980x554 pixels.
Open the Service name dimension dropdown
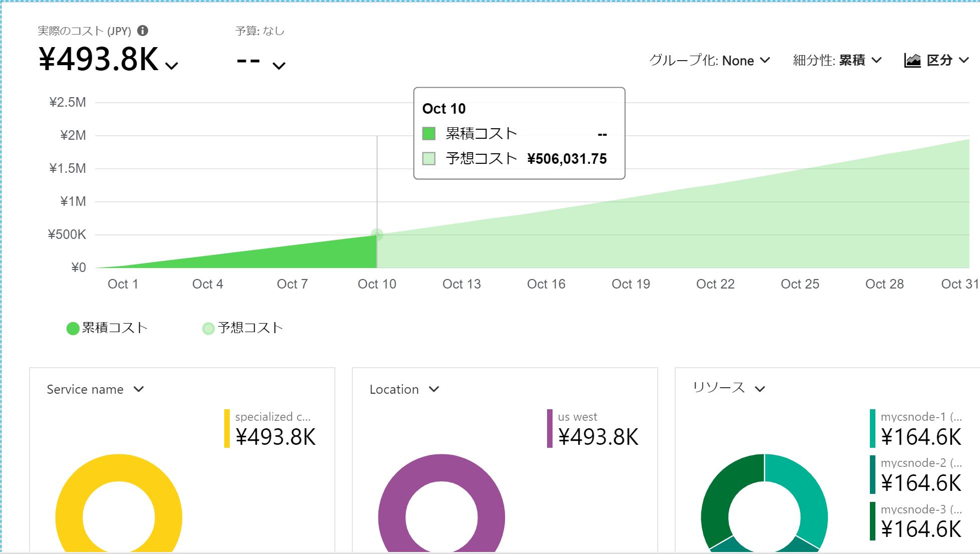tap(139, 389)
